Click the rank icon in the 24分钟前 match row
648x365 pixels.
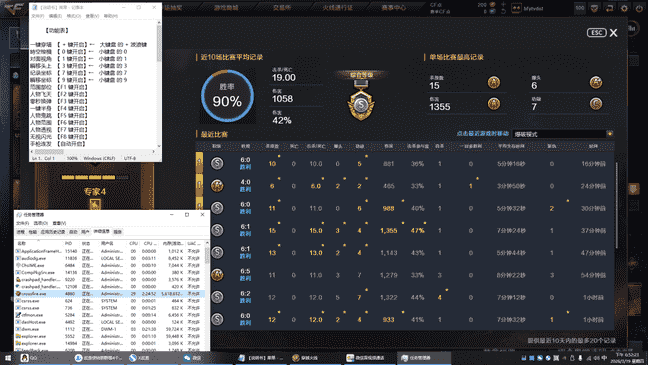(x=217, y=186)
